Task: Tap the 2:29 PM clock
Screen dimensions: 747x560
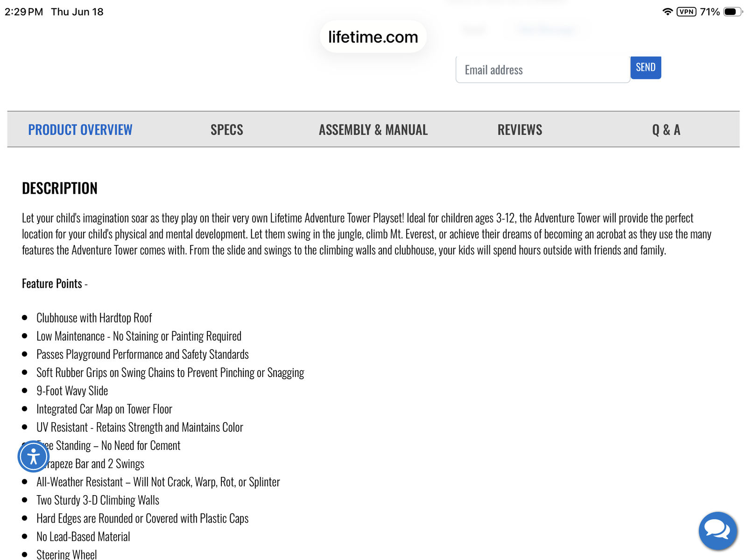Action: tap(24, 12)
